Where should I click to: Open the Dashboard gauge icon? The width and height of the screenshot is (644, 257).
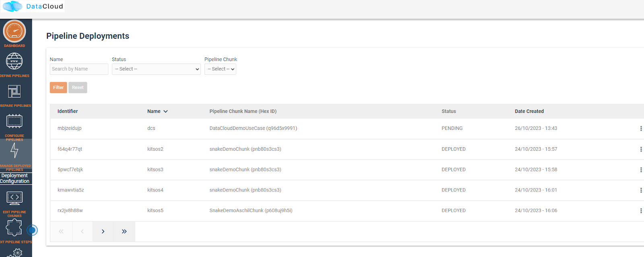click(14, 31)
